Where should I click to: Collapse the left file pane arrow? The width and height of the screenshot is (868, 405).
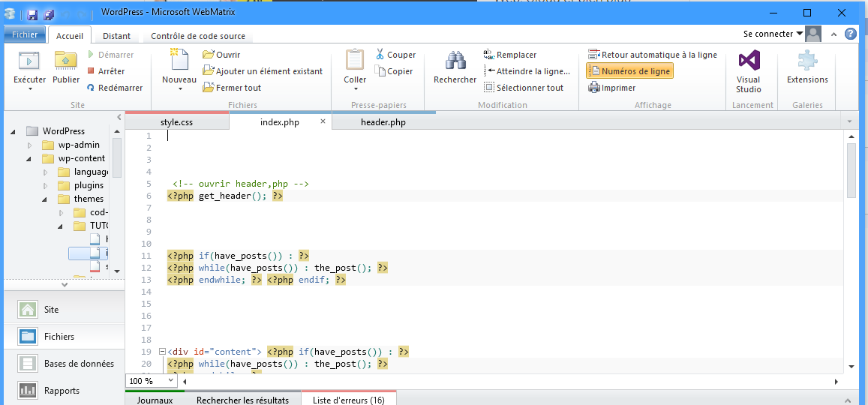(x=119, y=117)
